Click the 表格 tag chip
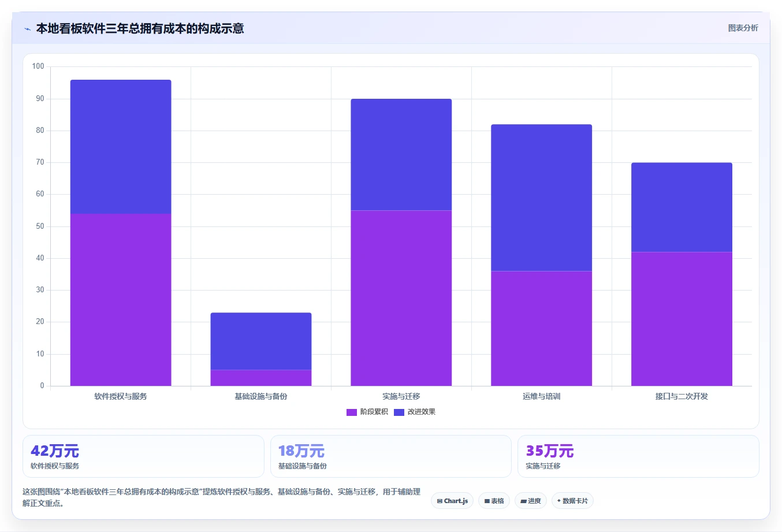This screenshot has width=782, height=532. click(494, 501)
